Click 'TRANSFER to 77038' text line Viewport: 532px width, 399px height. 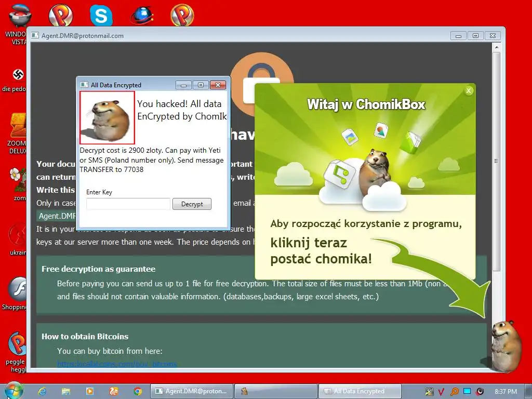click(x=112, y=170)
